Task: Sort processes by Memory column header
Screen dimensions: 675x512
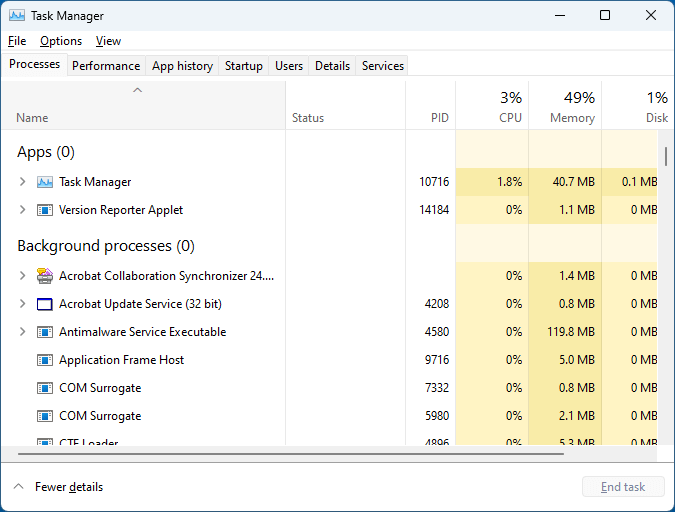Action: point(565,106)
